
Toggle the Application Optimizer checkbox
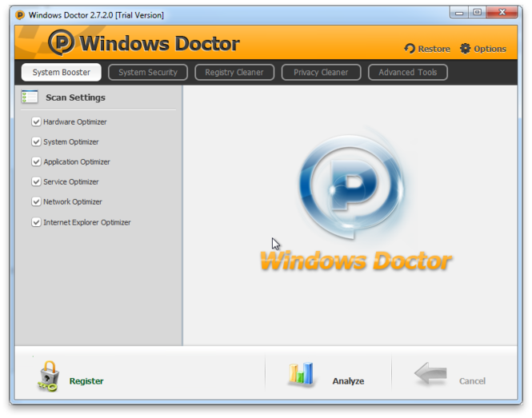point(36,161)
